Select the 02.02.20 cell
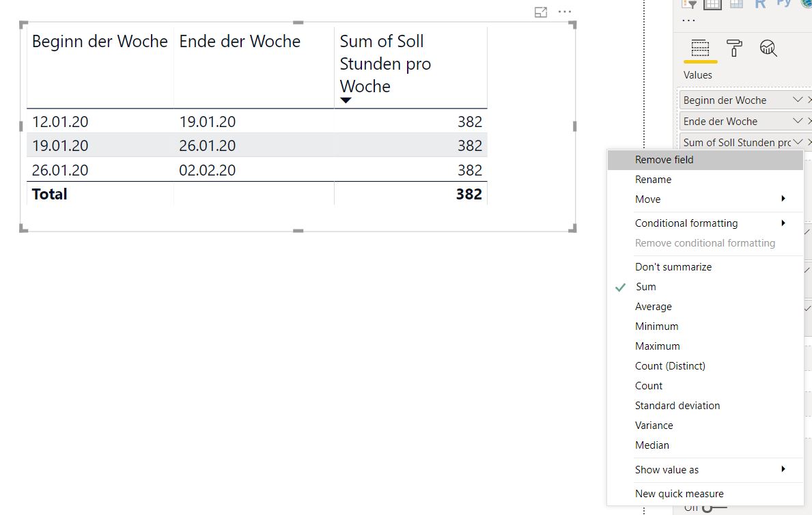812x515 pixels. (x=207, y=170)
